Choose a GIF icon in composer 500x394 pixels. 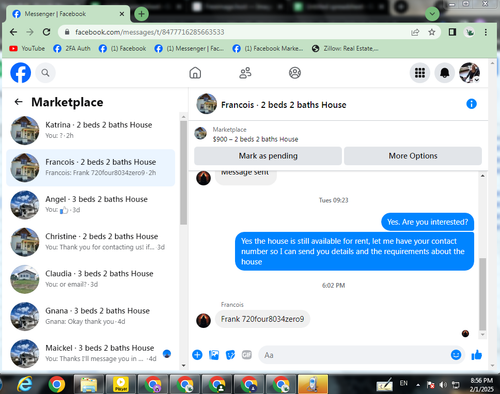point(247,355)
